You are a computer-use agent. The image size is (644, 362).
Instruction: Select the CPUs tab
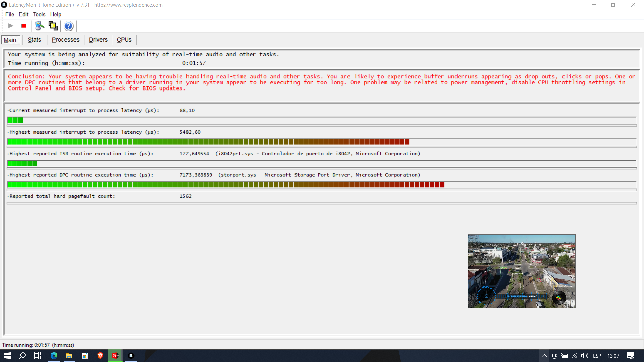pyautogui.click(x=124, y=40)
